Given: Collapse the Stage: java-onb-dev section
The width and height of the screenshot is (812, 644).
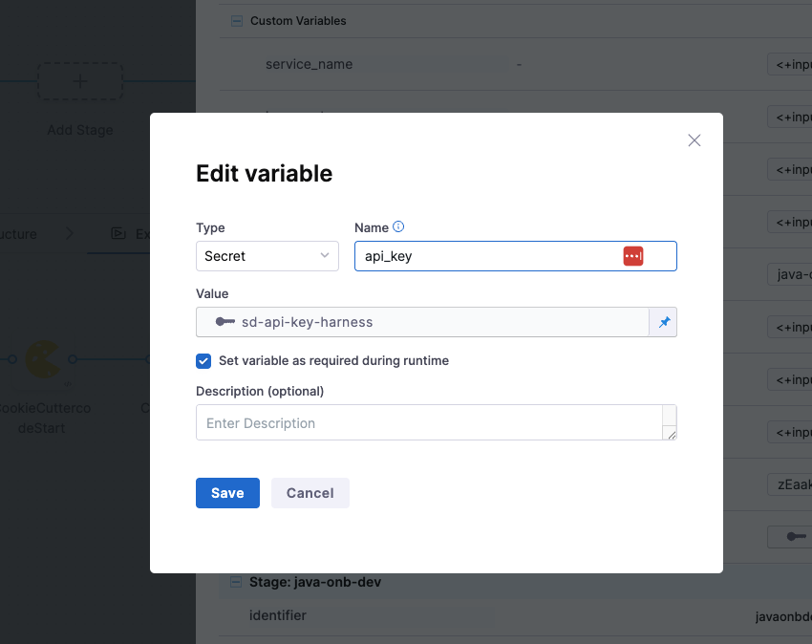Looking at the screenshot, I should pos(235,582).
